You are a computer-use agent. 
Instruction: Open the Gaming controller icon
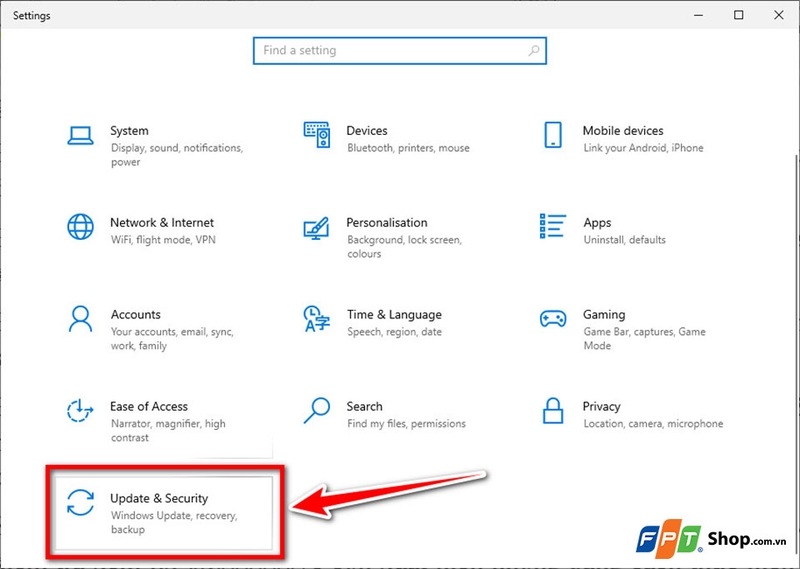(552, 319)
